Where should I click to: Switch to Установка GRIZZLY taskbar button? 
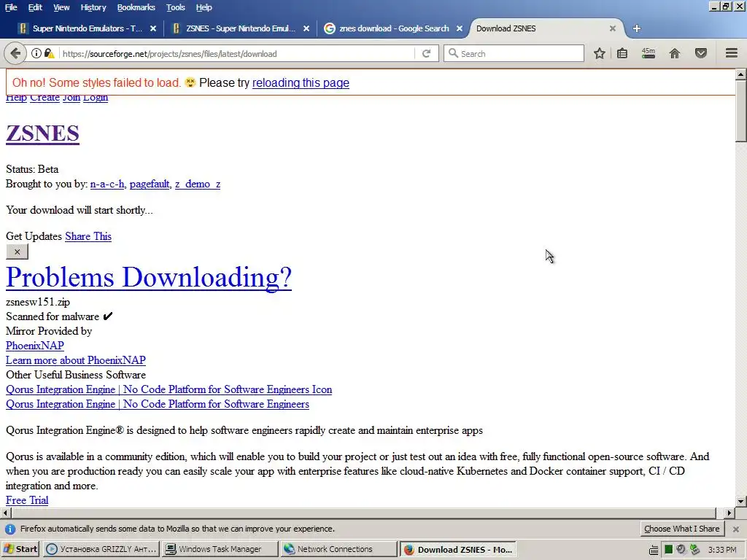tap(101, 550)
